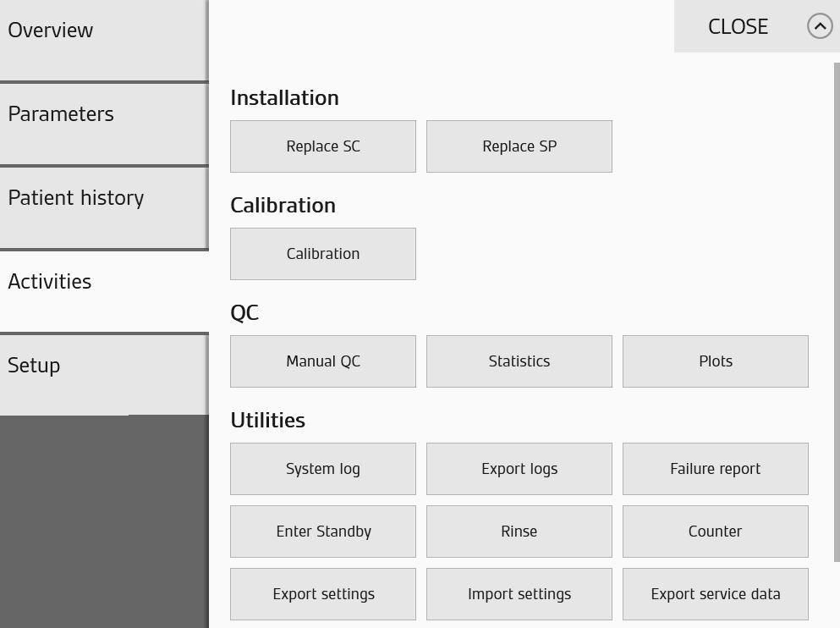Start the Rinse utility
This screenshot has width=840, height=628.
[x=519, y=532]
